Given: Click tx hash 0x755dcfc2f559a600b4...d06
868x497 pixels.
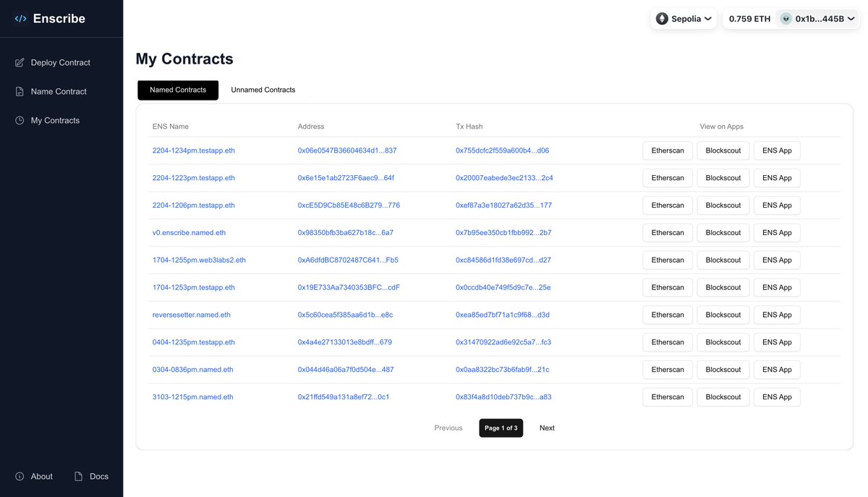Looking at the screenshot, I should pos(502,150).
